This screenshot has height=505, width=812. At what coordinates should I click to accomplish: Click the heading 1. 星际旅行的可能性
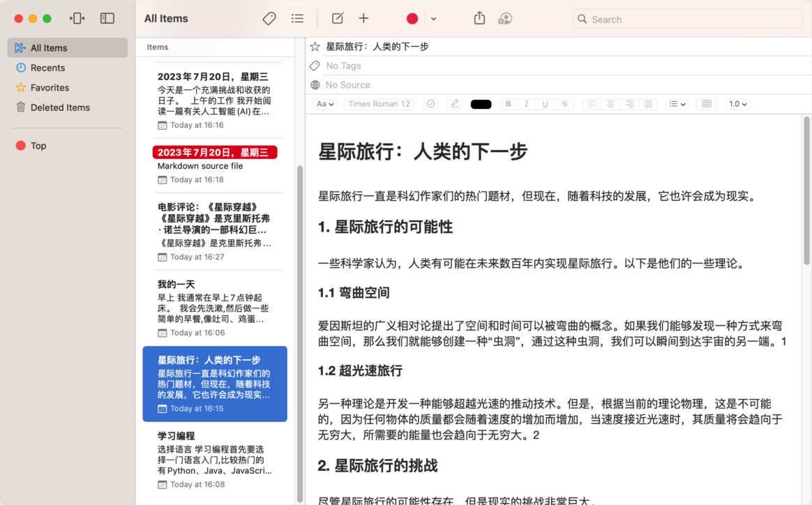click(385, 227)
